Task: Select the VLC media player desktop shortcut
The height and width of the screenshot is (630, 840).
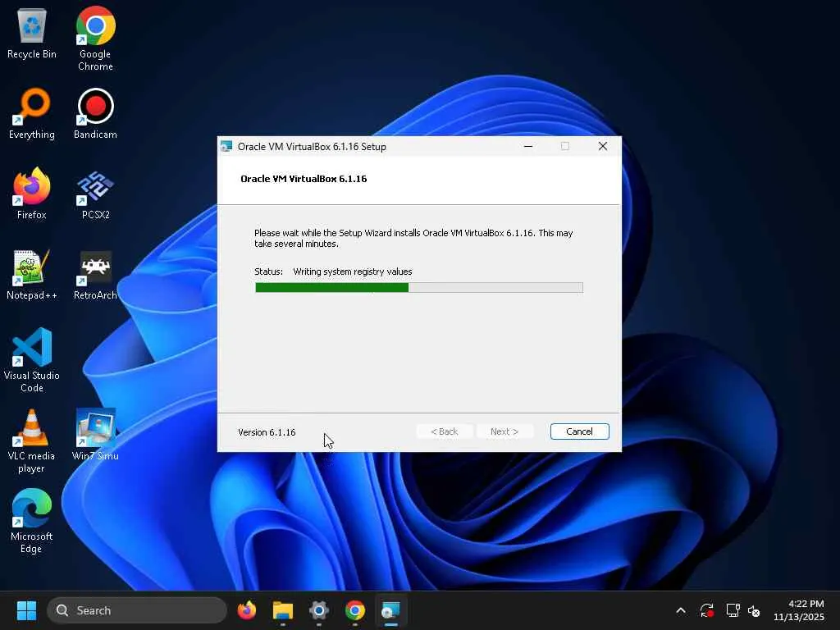Action: click(32, 441)
